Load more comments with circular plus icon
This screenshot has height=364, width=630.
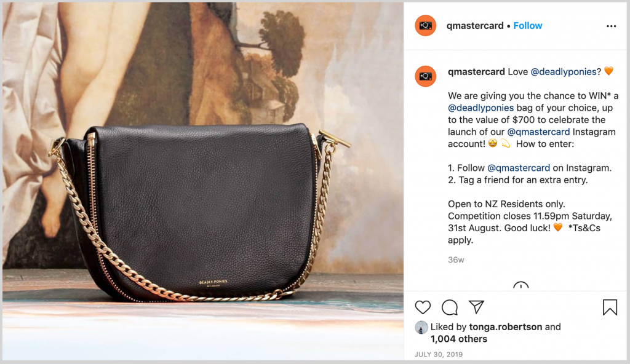[x=520, y=286]
